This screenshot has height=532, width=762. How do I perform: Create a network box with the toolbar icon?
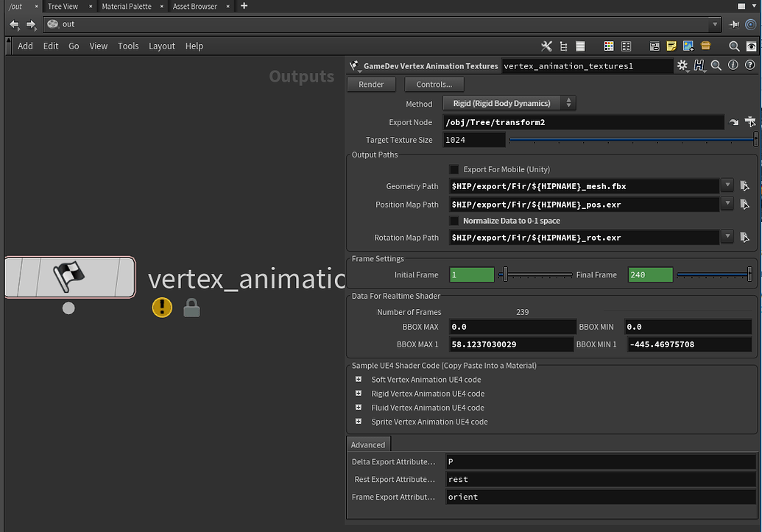pos(655,46)
